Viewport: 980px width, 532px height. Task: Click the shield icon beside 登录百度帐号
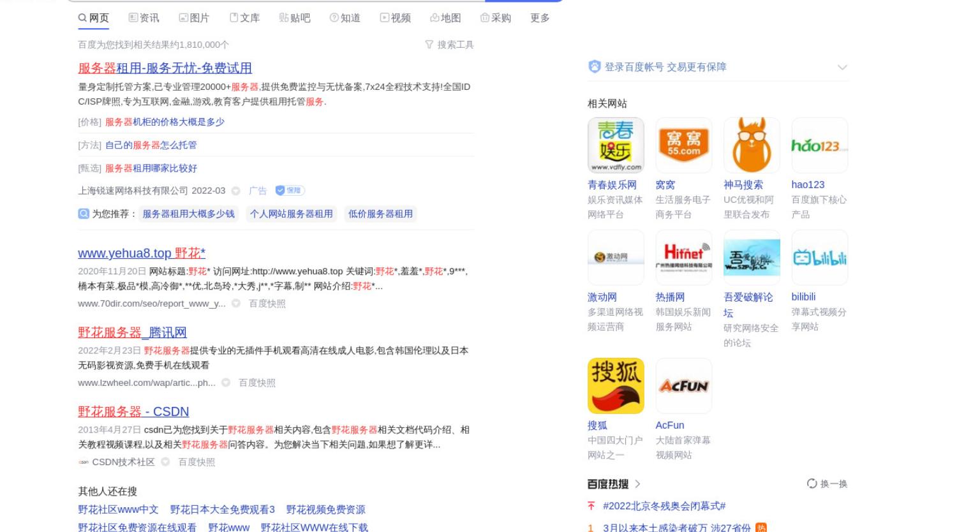pos(595,66)
